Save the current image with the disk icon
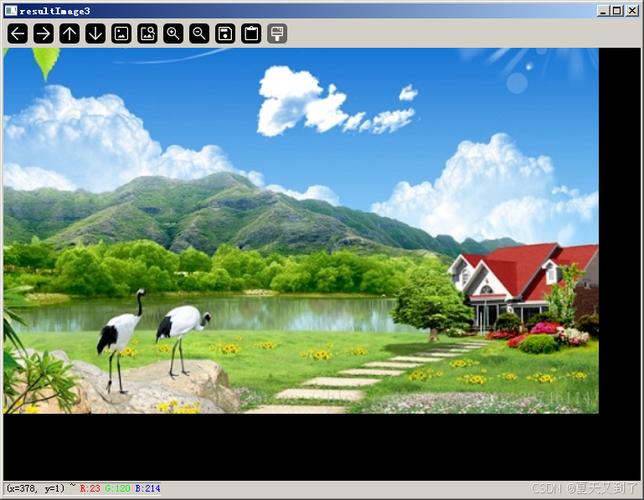This screenshot has width=644, height=500. tap(225, 34)
